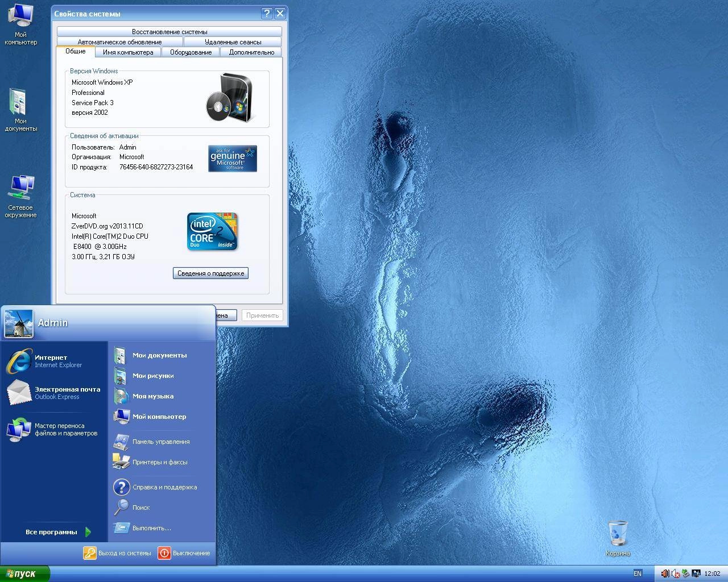Click the genuine Microsoft software badge
Viewport: 728px width, 582px height.
[x=233, y=159]
